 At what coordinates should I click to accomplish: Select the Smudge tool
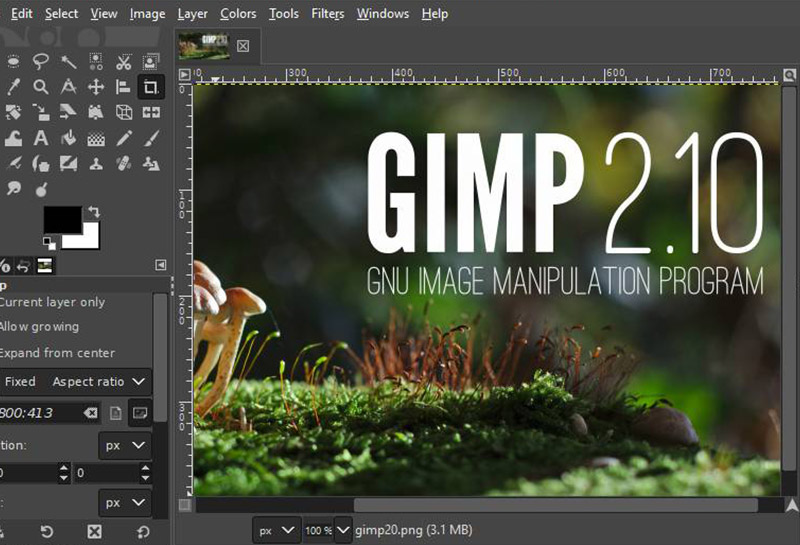(x=13, y=189)
